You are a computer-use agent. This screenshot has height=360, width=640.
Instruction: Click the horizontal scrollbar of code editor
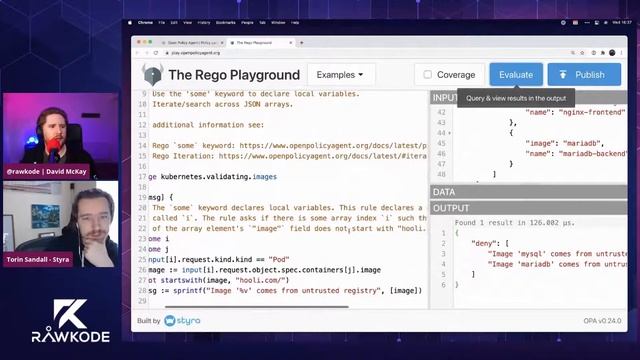point(257,307)
